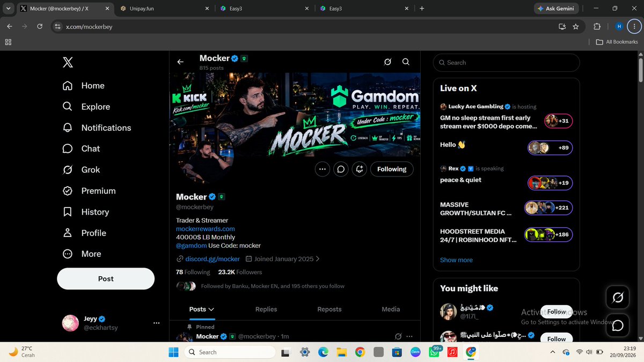Open Chat in the sidebar

(x=81, y=149)
